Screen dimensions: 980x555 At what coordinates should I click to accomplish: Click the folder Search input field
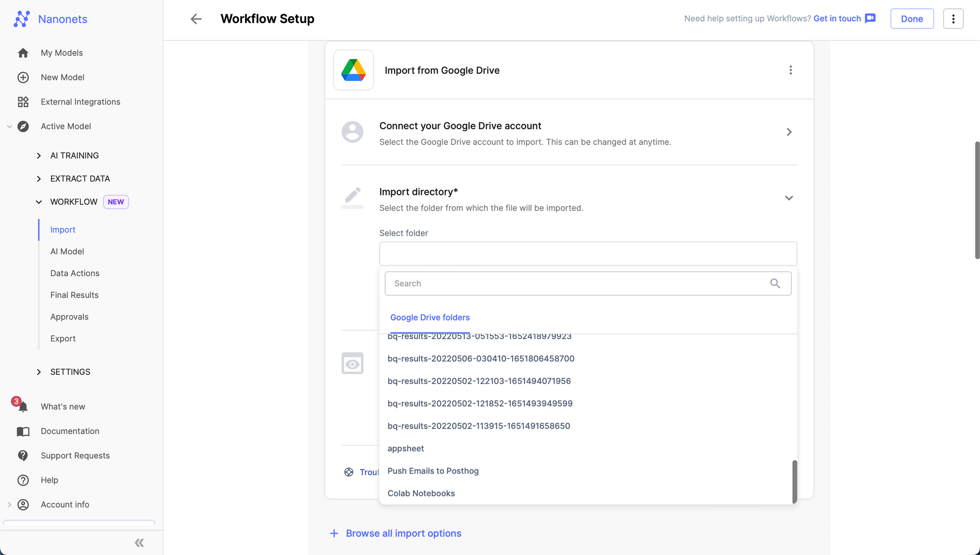[578, 284]
